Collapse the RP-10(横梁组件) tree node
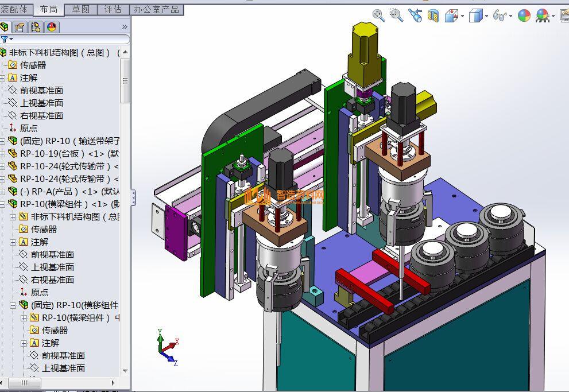The width and height of the screenshot is (569, 392). pyautogui.click(x=3, y=204)
